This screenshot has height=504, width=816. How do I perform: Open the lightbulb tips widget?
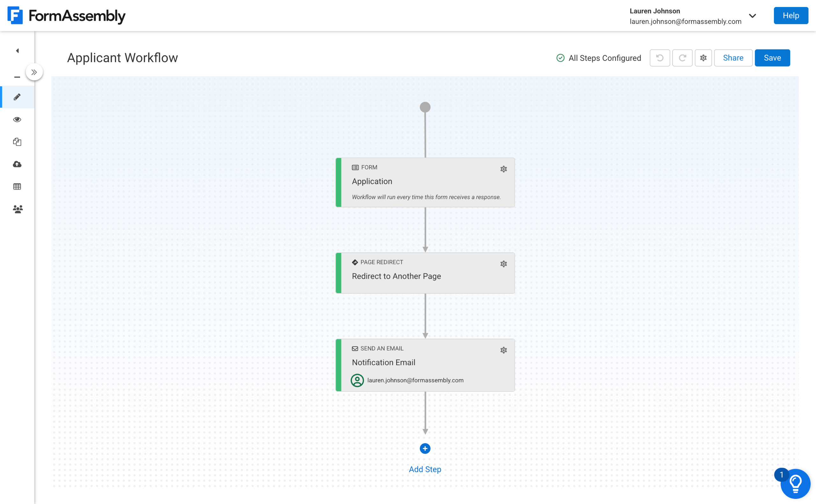click(795, 483)
